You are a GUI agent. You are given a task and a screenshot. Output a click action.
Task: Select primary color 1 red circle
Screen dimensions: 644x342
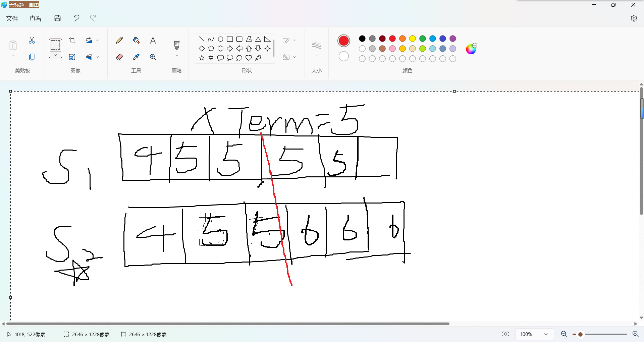coord(343,41)
